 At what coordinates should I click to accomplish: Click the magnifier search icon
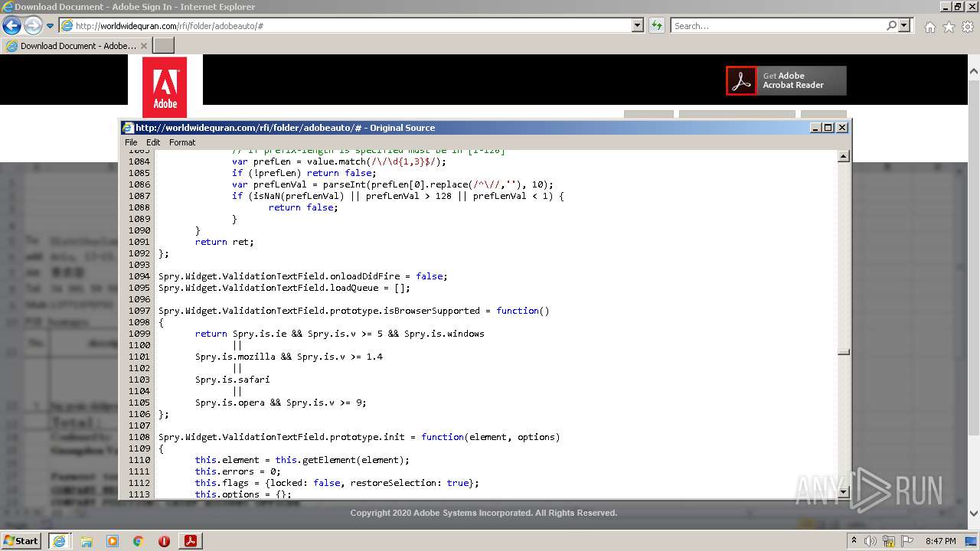(891, 26)
